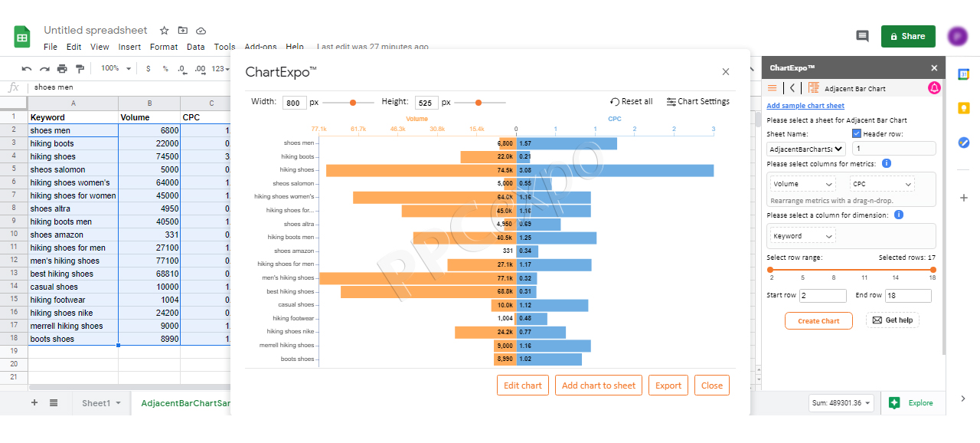The width and height of the screenshot is (980, 443).
Task: Open Google Keep side panel
Action: (x=964, y=108)
